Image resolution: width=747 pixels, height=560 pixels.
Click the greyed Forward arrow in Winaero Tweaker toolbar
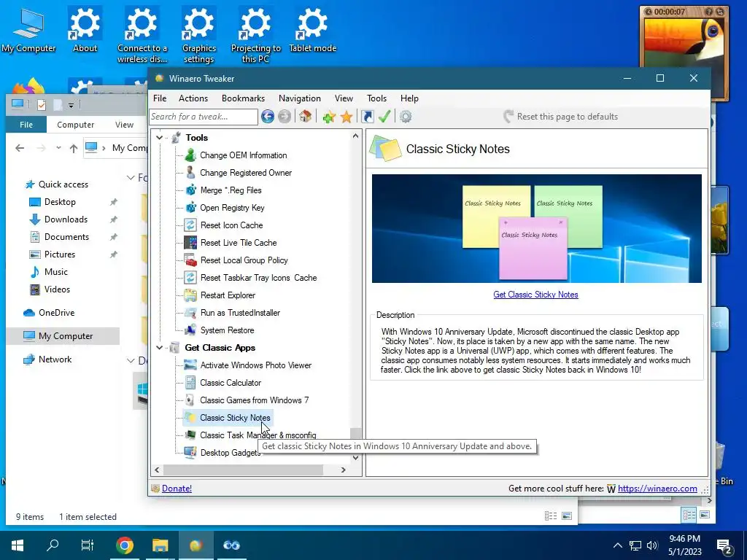click(x=285, y=117)
